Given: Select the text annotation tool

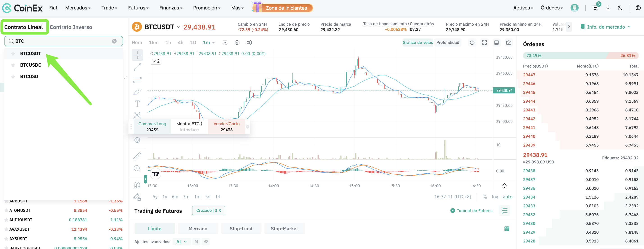Looking at the screenshot, I should pos(137,103).
